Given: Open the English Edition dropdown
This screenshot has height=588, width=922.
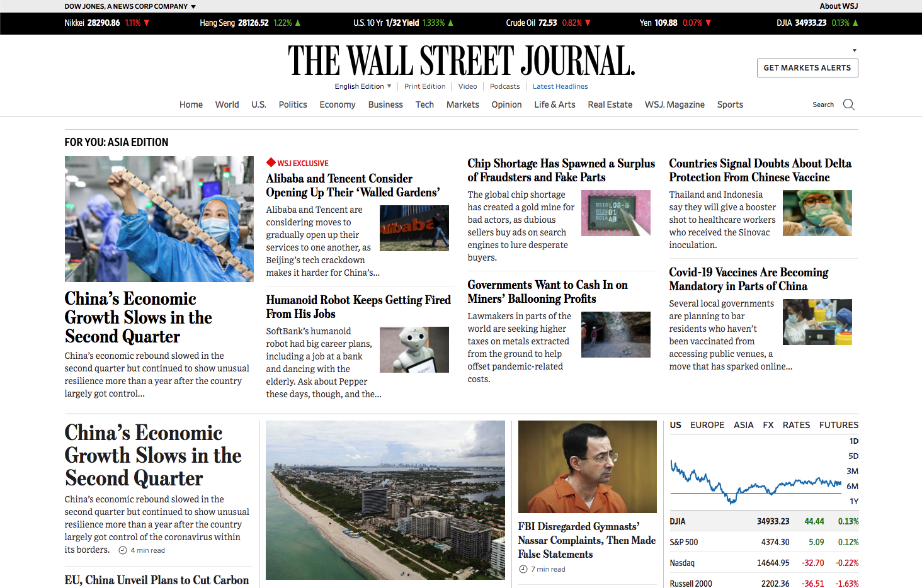Looking at the screenshot, I should point(363,86).
